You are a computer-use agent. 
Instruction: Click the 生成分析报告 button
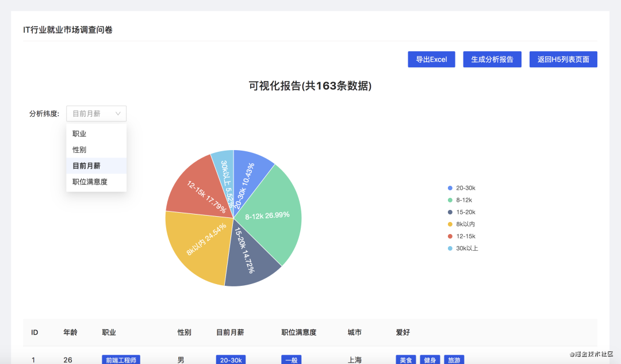click(x=492, y=59)
